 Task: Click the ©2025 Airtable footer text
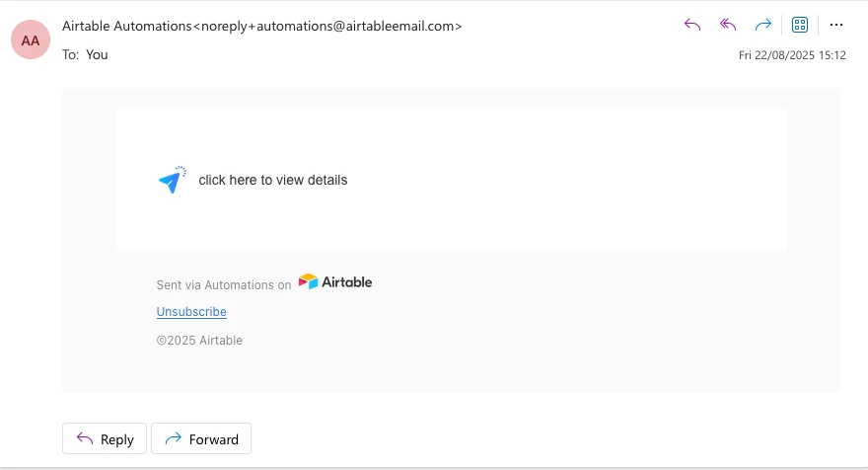199,341
